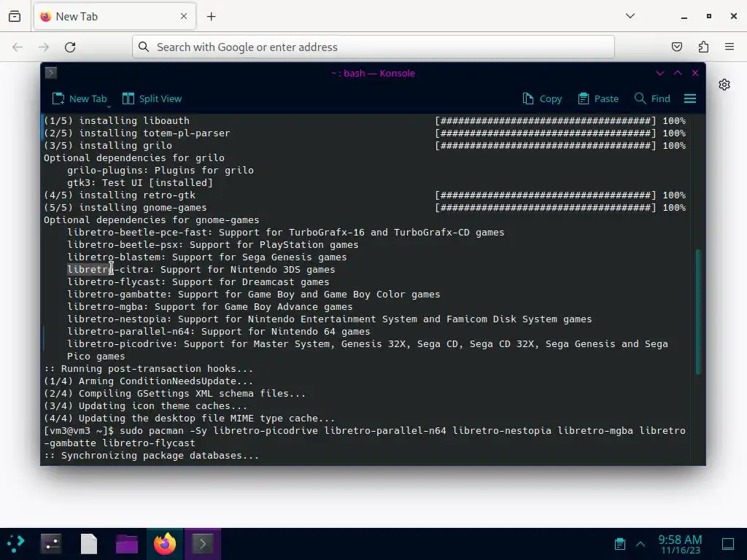Image resolution: width=747 pixels, height=560 pixels.
Task: Click the Show Desktop taskbar button
Action: point(728,543)
